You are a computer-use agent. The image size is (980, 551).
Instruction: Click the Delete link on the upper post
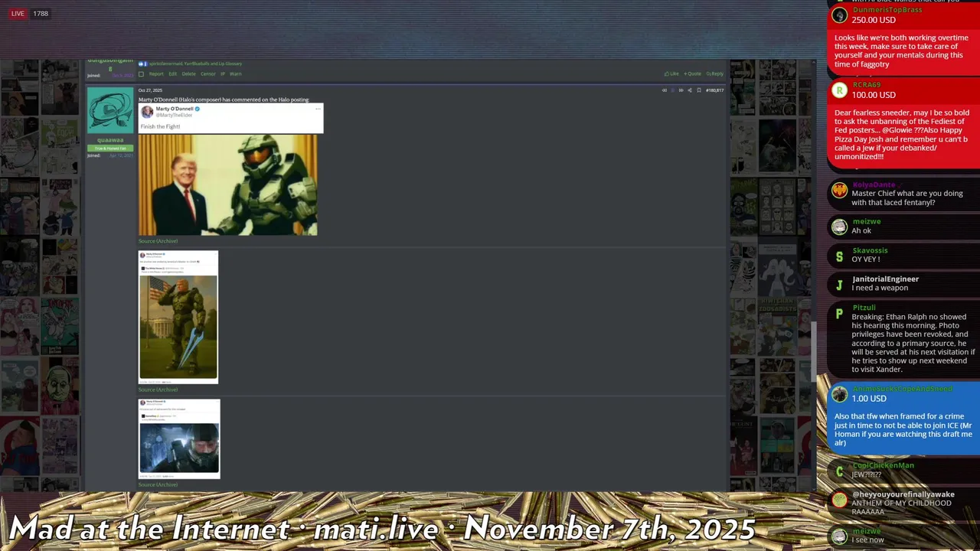[188, 74]
